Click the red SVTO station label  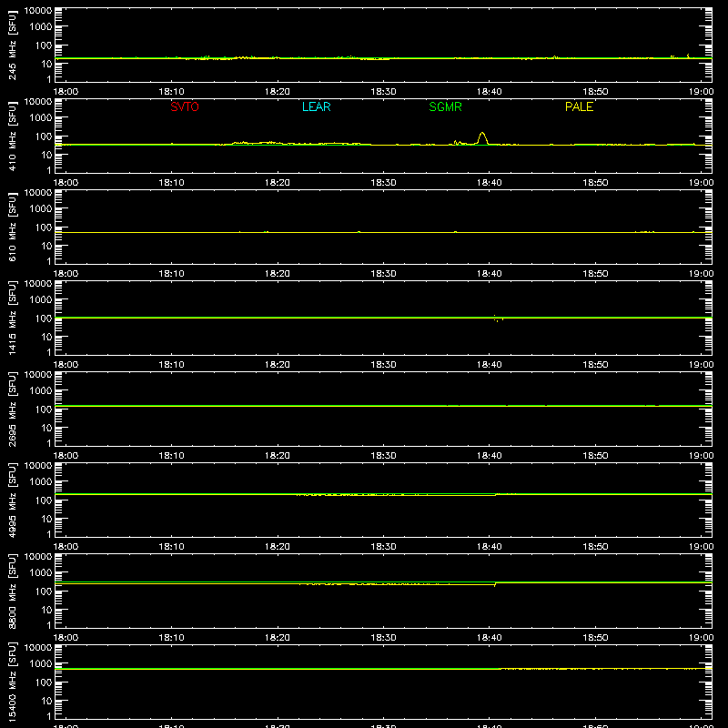185,106
